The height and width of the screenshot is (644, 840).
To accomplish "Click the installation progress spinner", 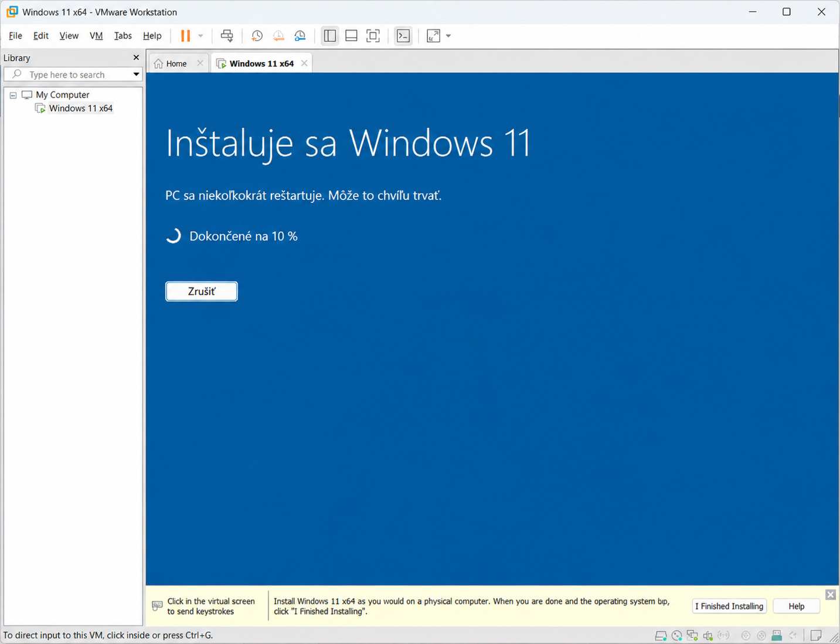I will 173,236.
